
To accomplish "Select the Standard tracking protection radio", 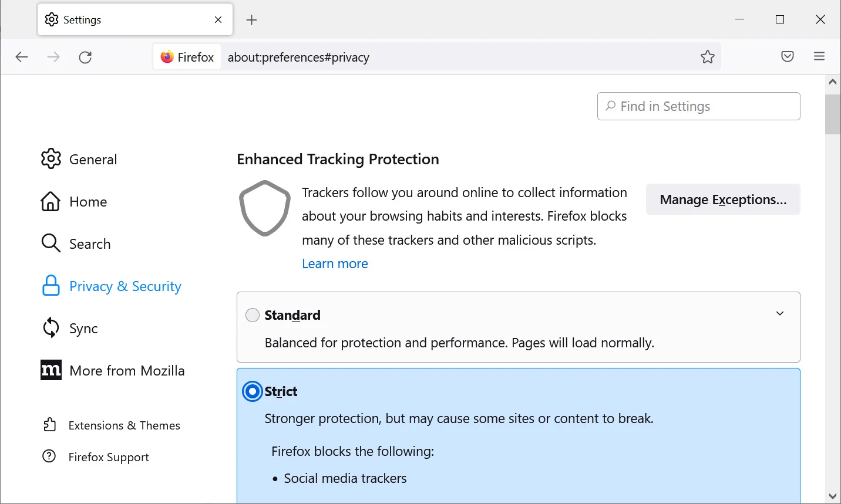I will (253, 315).
